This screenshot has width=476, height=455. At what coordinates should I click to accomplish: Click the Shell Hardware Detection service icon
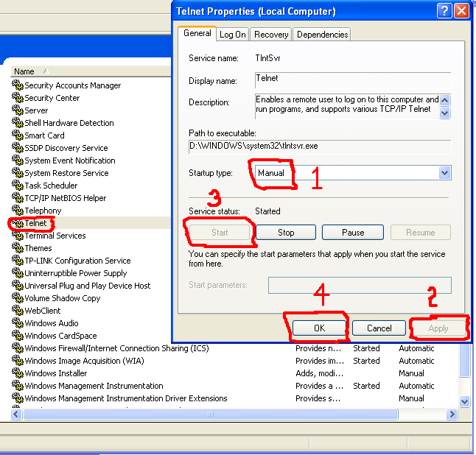pyautogui.click(x=18, y=122)
